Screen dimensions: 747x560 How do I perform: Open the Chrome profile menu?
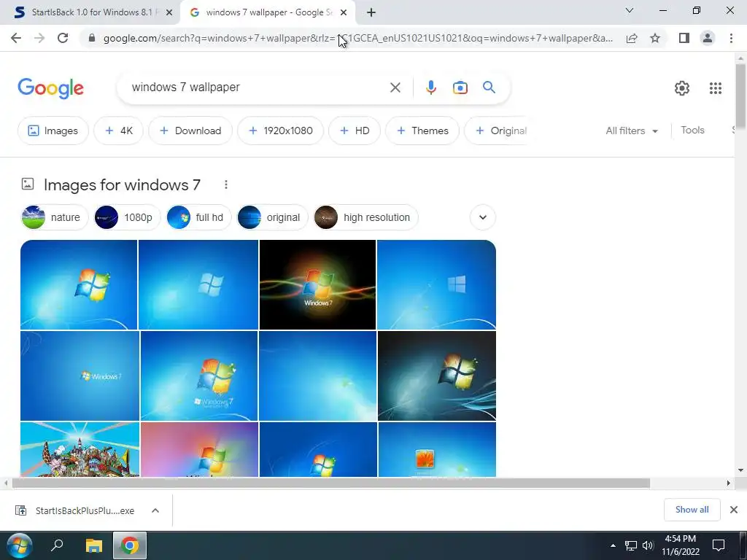(x=708, y=38)
